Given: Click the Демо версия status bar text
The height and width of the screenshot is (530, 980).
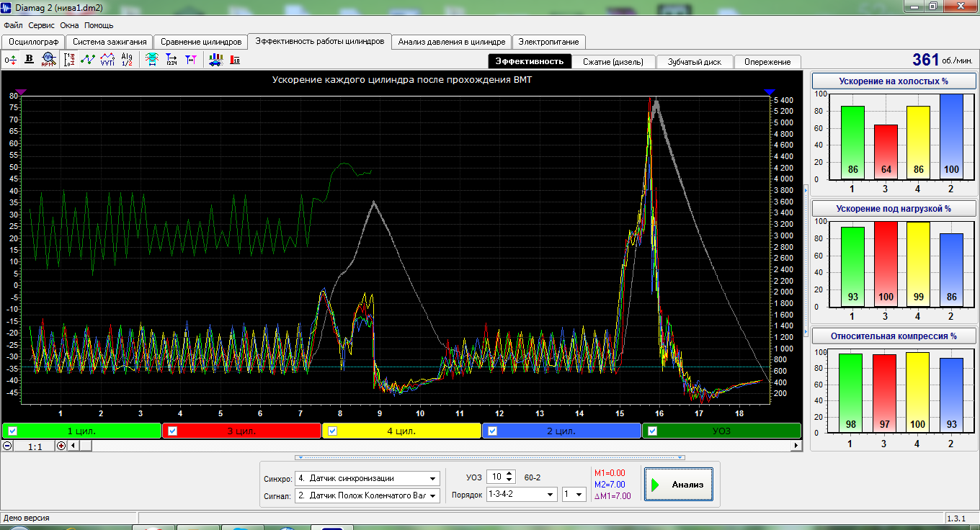Looking at the screenshot, I should click(x=27, y=518).
